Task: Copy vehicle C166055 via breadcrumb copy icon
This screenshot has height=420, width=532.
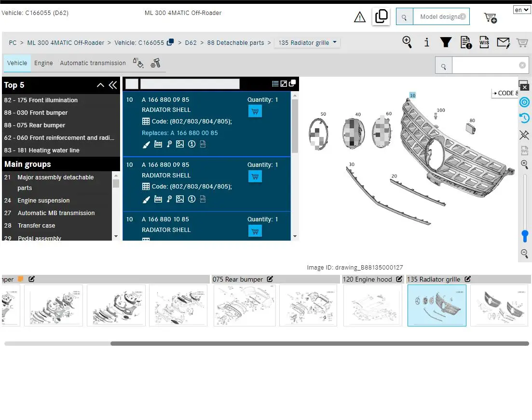Action: point(170,42)
